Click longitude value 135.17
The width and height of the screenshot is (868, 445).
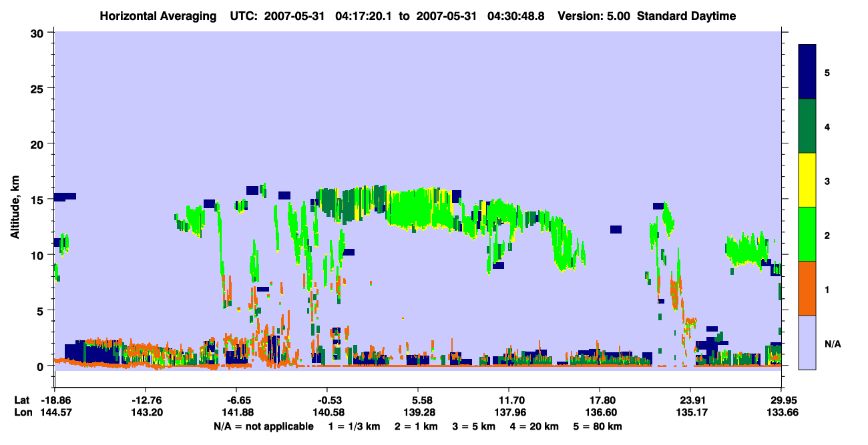coord(690,412)
